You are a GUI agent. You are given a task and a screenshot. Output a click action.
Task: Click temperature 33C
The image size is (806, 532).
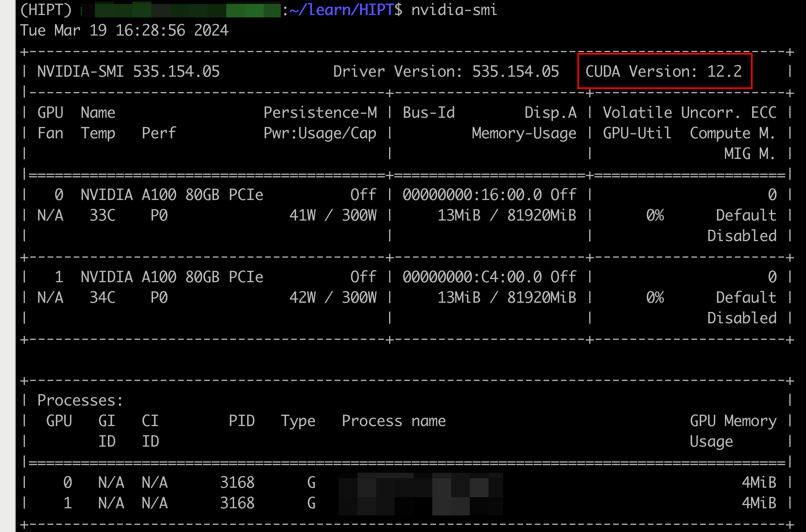[x=102, y=215]
